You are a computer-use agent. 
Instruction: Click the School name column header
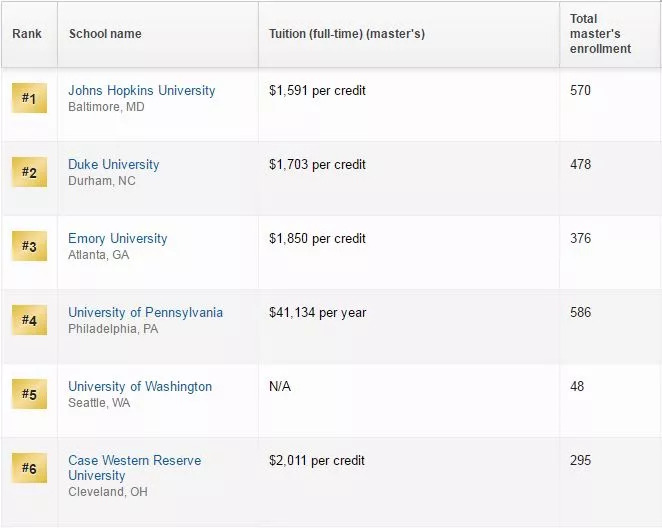105,34
